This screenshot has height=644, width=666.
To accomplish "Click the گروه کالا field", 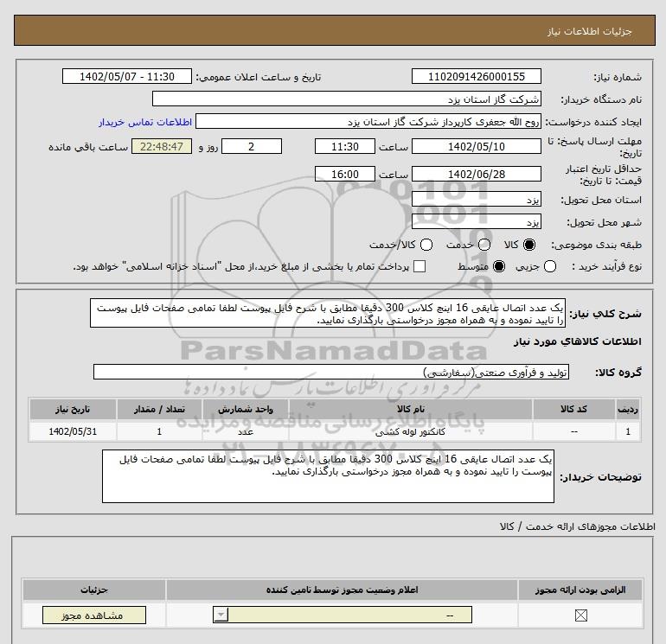I will (331, 372).
